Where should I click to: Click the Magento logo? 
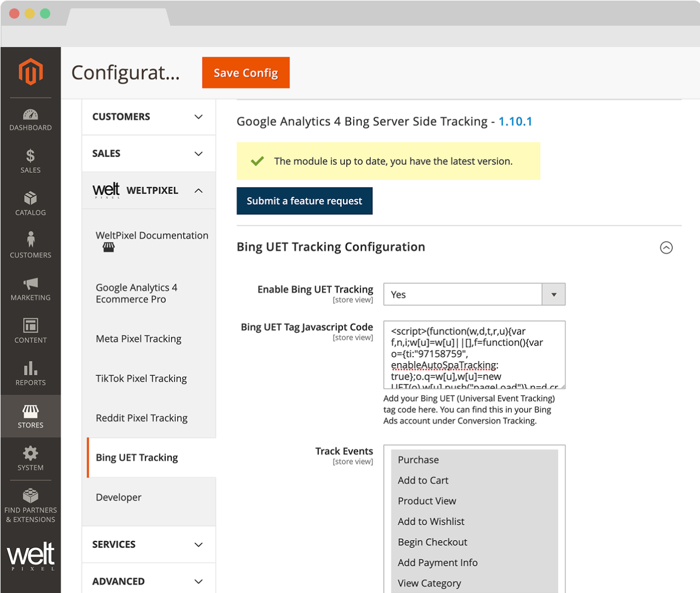click(x=30, y=72)
